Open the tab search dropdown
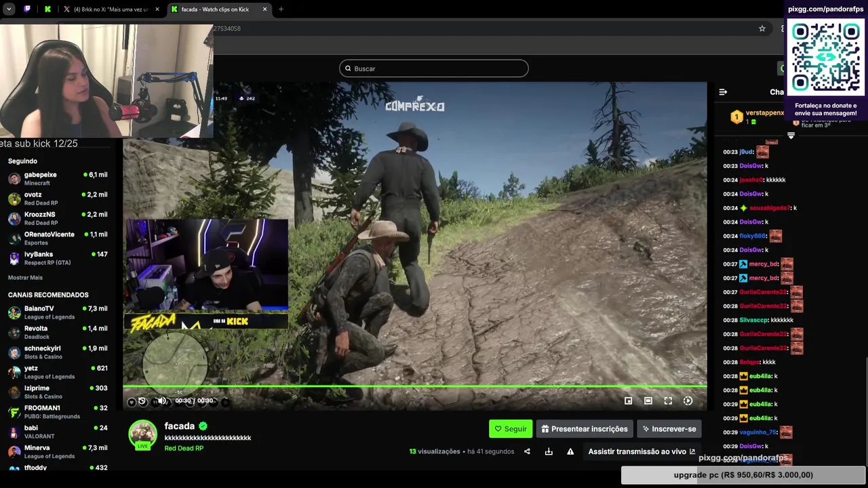The height and width of the screenshot is (488, 868). 9,9
